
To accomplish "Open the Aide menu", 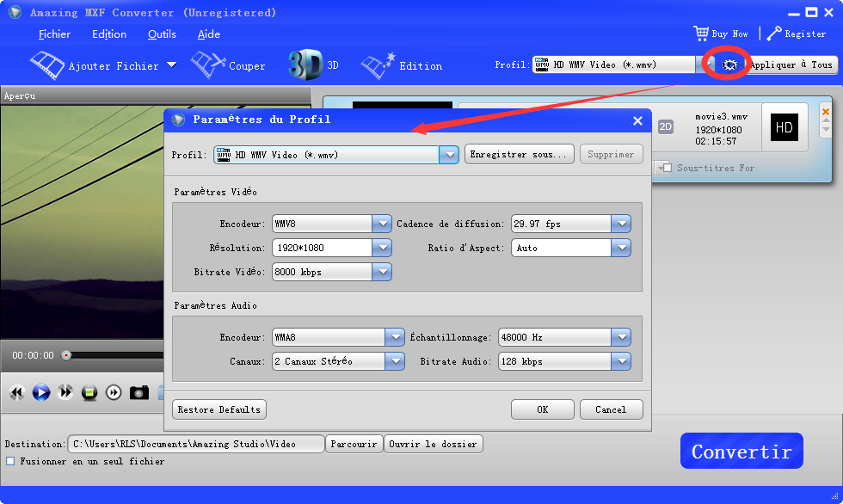I will [208, 34].
